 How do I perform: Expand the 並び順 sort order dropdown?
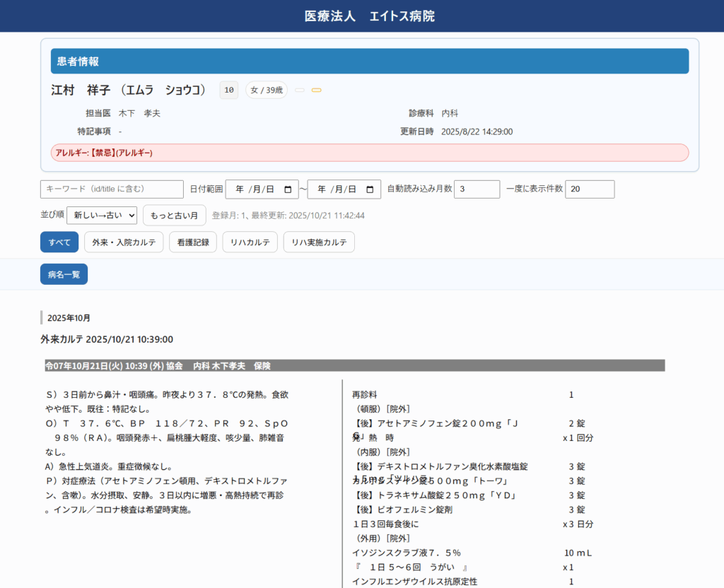click(x=102, y=215)
